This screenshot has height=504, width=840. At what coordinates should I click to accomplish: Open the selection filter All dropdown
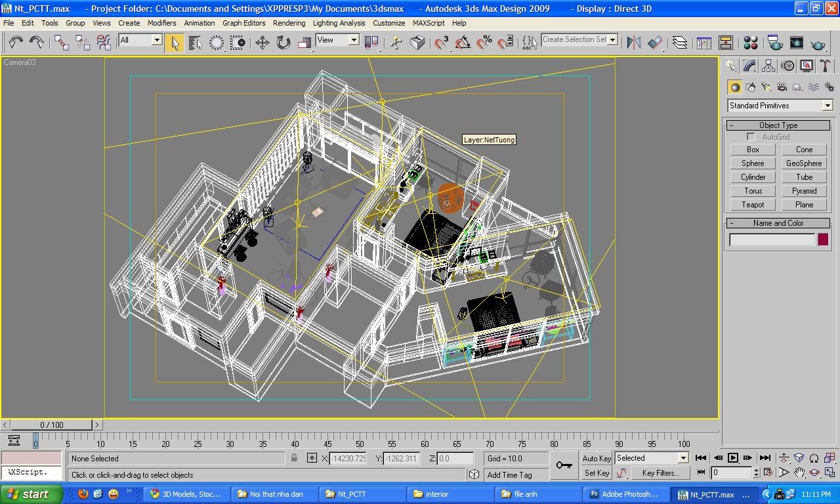point(156,40)
